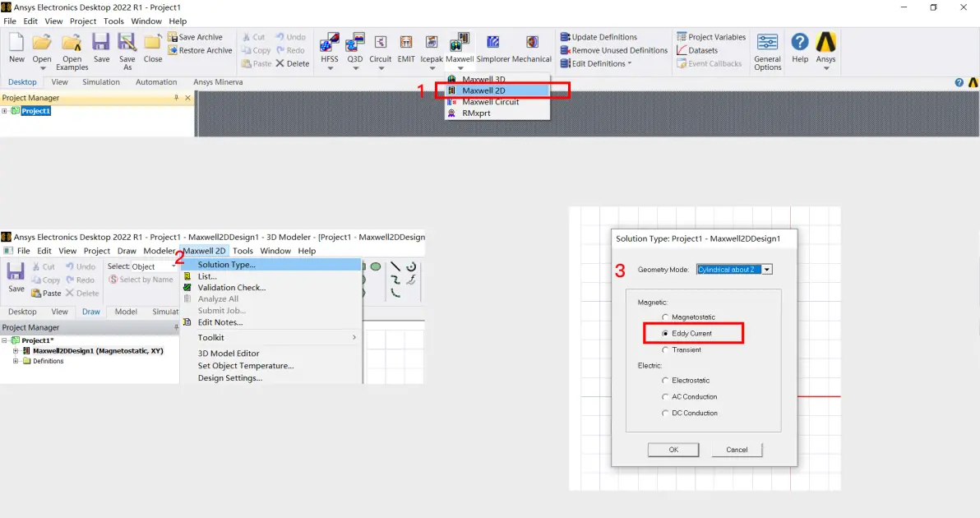Click Cut in the Maxwell2DDesign1 window toolbar
This screenshot has width=980, height=518.
pos(44,266)
